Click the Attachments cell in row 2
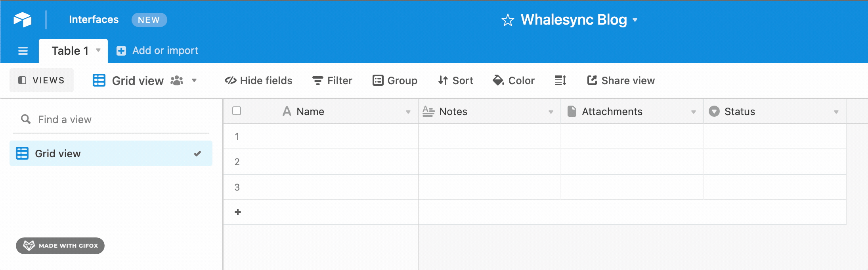The width and height of the screenshot is (868, 270). 632,162
